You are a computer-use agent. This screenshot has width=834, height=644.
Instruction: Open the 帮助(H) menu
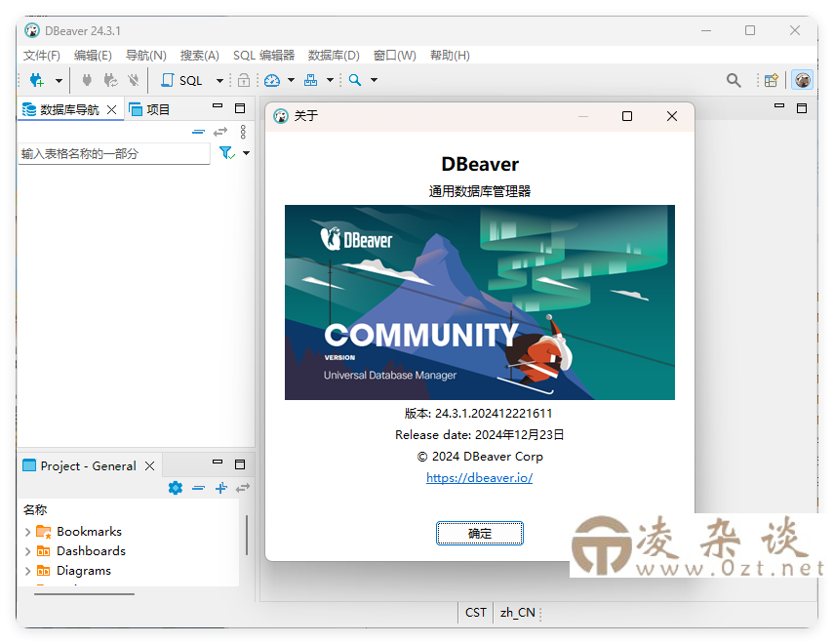point(450,56)
